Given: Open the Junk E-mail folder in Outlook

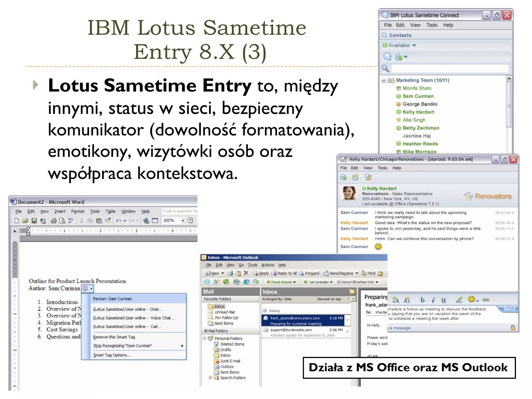Looking at the screenshot, I should pos(227,361).
